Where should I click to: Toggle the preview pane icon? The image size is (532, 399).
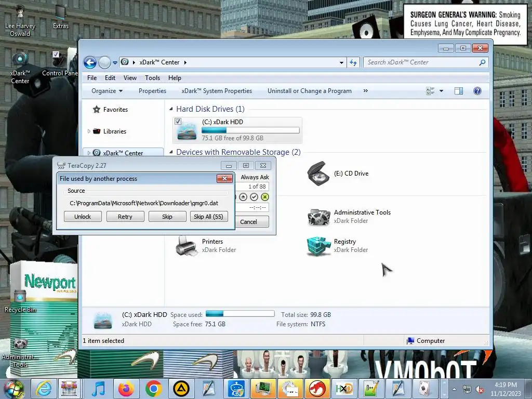coord(458,91)
